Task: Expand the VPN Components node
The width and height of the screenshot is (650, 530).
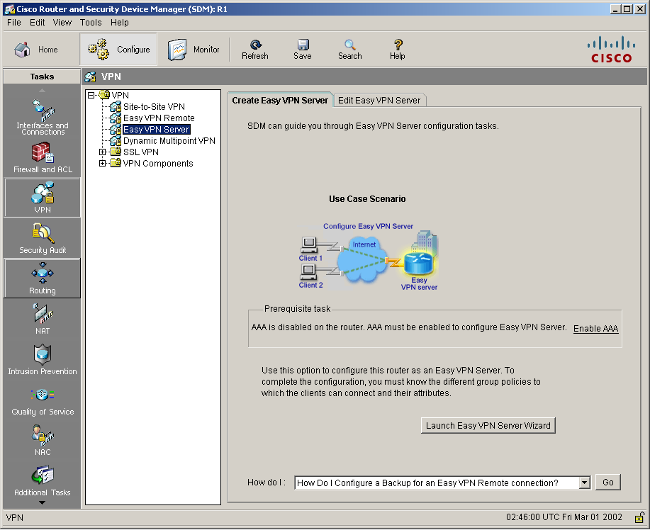Action: 102,164
